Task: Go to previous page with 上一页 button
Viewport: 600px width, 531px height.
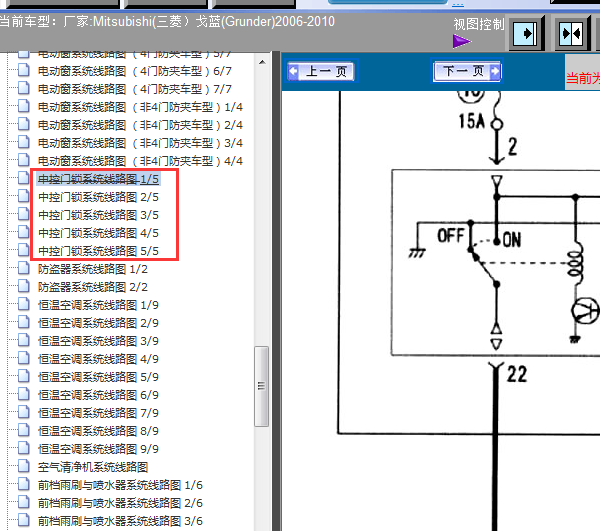Action: point(320,71)
